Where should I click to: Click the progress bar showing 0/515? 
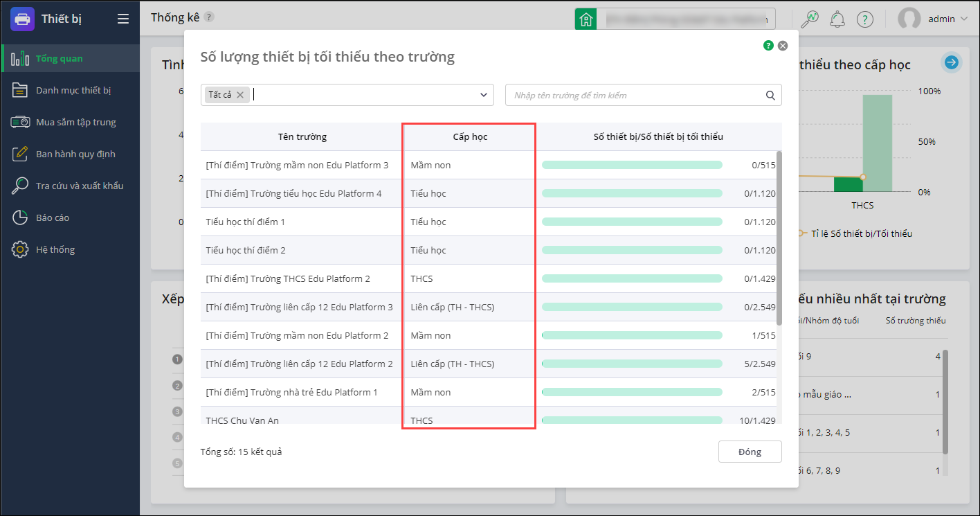(632, 165)
